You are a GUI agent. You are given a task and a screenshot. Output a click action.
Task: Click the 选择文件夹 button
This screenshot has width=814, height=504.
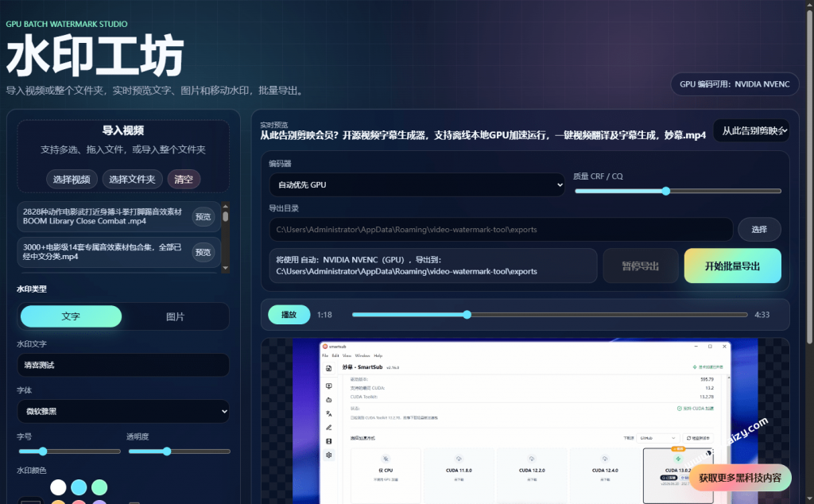tap(133, 180)
